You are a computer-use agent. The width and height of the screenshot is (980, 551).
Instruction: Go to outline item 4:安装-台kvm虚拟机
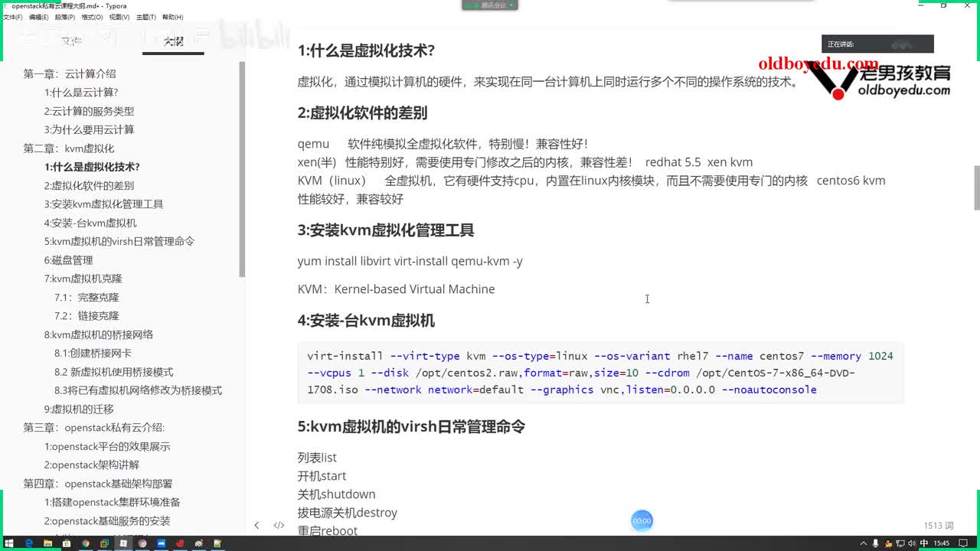[90, 223]
